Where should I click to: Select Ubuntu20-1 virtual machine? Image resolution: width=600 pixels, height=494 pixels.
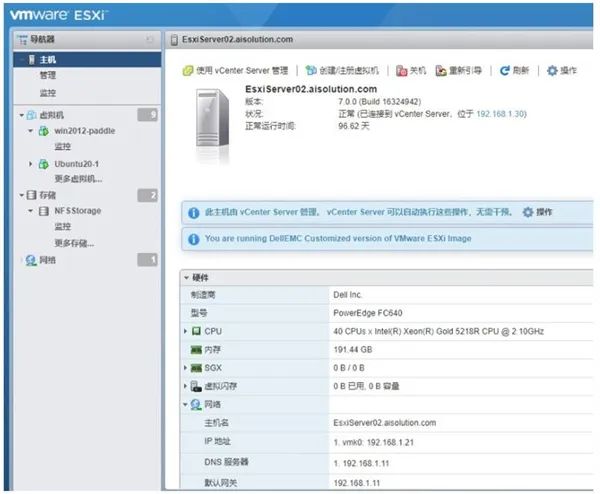click(x=77, y=164)
